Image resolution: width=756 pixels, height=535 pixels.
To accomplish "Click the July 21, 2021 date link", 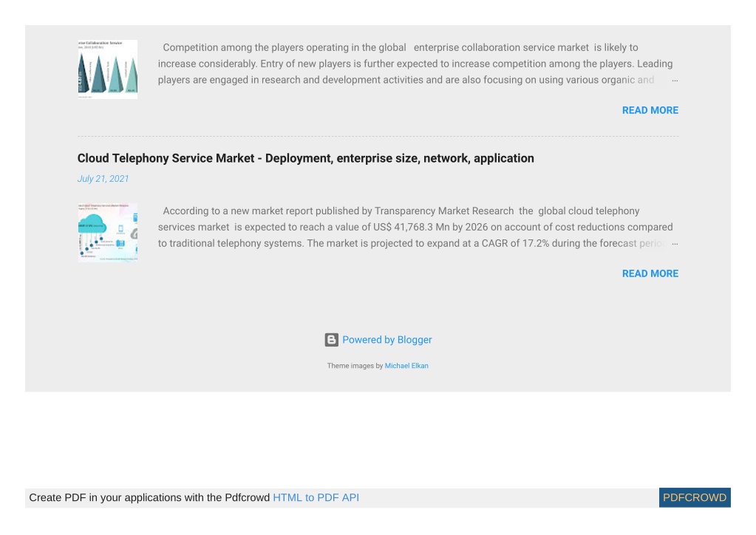I will point(103,179).
